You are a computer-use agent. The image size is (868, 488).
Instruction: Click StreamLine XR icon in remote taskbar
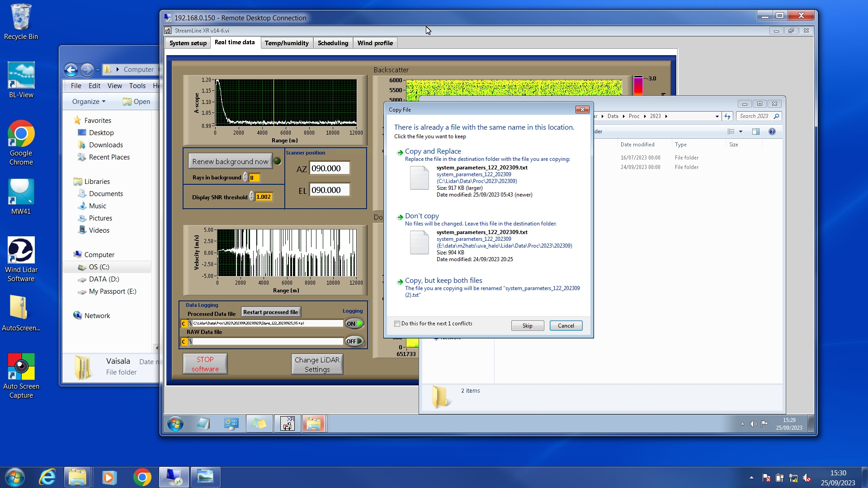[x=288, y=424]
